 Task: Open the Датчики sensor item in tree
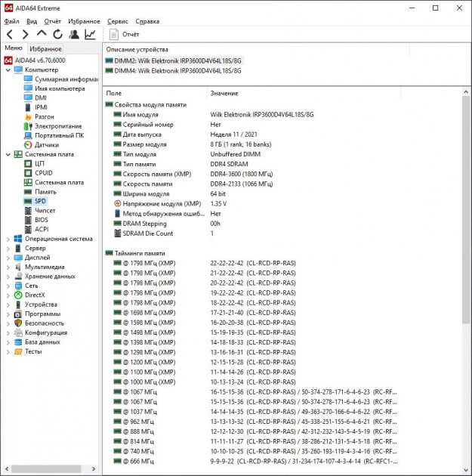(x=46, y=144)
